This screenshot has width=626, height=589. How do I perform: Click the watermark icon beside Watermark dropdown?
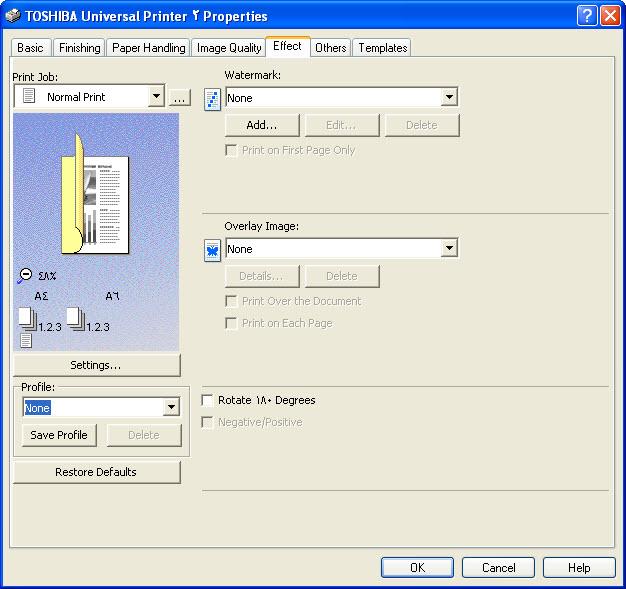(212, 99)
